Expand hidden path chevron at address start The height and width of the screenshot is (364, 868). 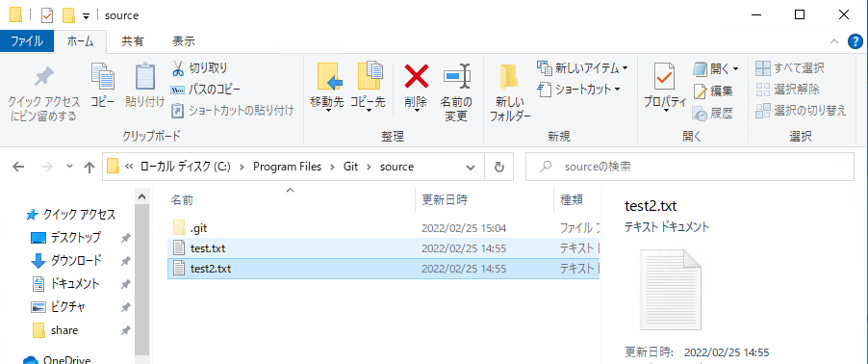click(130, 167)
